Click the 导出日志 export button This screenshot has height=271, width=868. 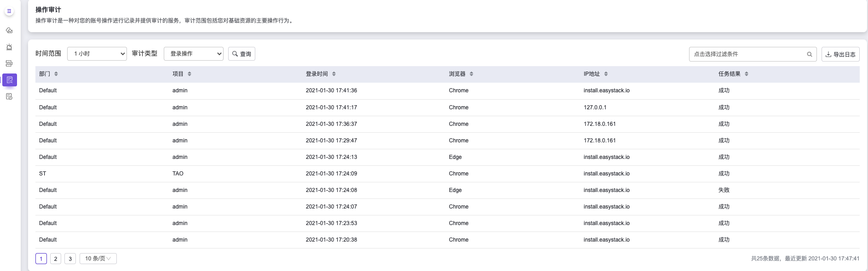(840, 54)
